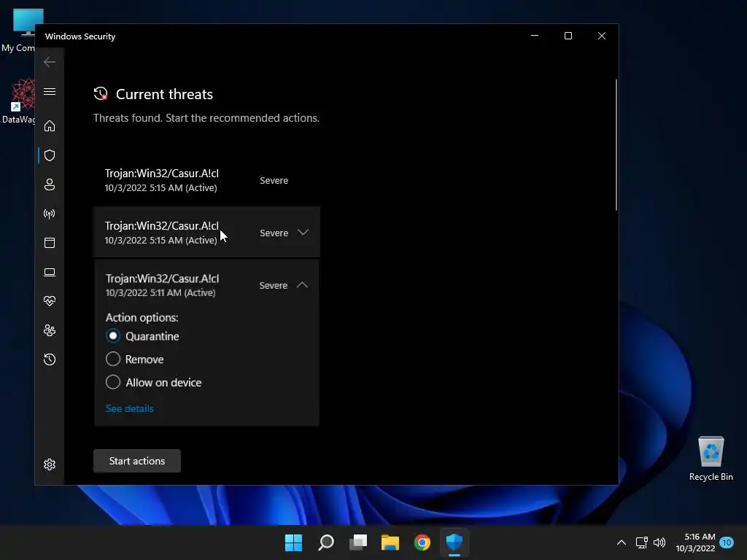This screenshot has width=747, height=560.
Task: Open File Explorer from taskbar
Action: (390, 542)
